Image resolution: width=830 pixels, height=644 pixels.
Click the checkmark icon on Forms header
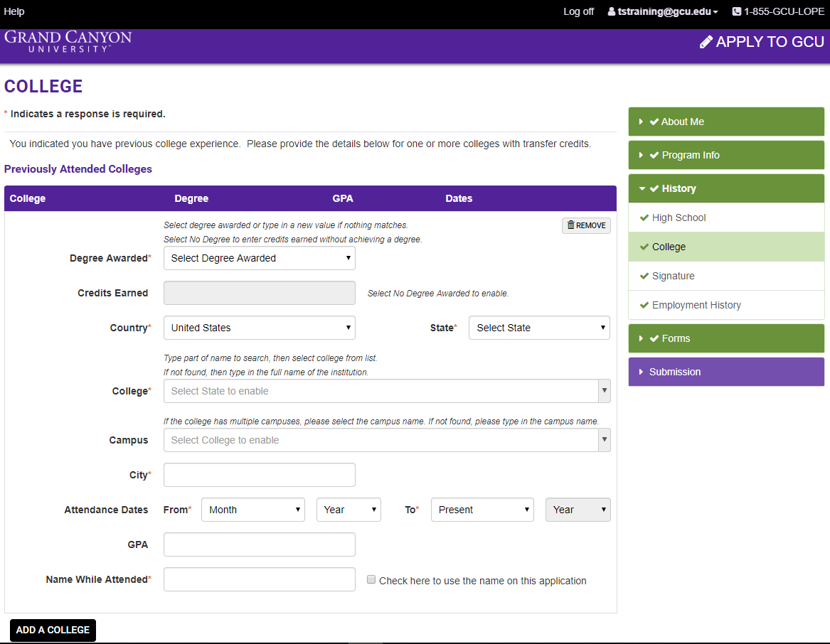point(654,338)
